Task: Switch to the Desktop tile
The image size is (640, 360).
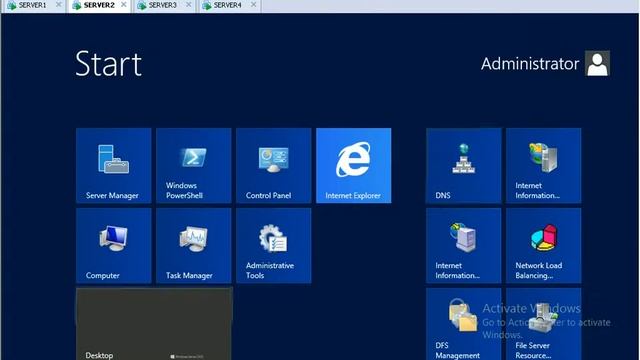Action: click(x=154, y=324)
